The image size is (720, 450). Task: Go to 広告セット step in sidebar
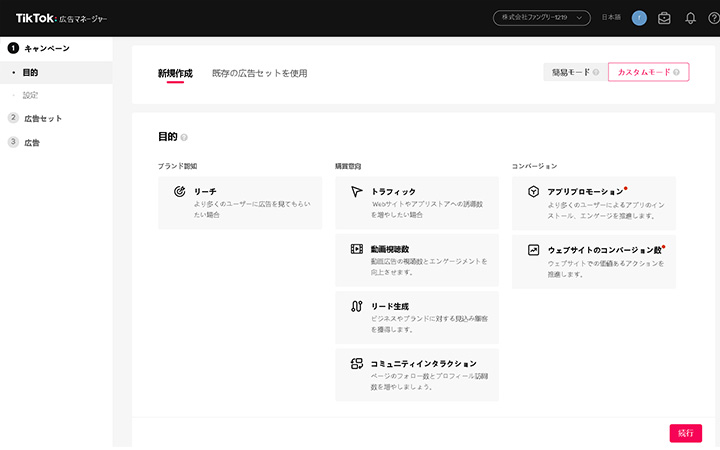[43, 118]
